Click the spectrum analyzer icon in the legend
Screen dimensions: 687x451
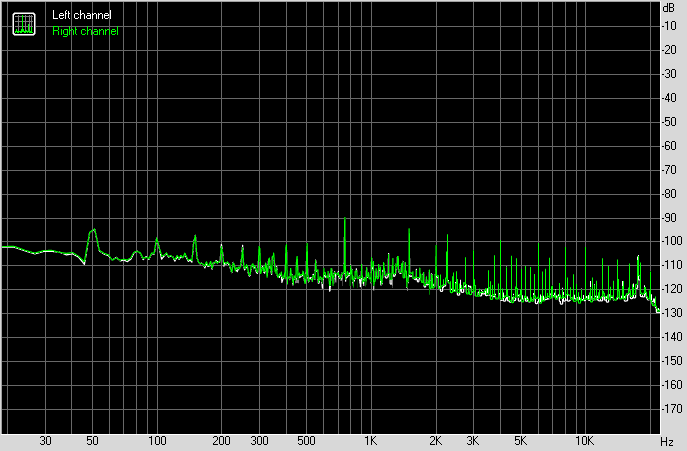click(24, 24)
